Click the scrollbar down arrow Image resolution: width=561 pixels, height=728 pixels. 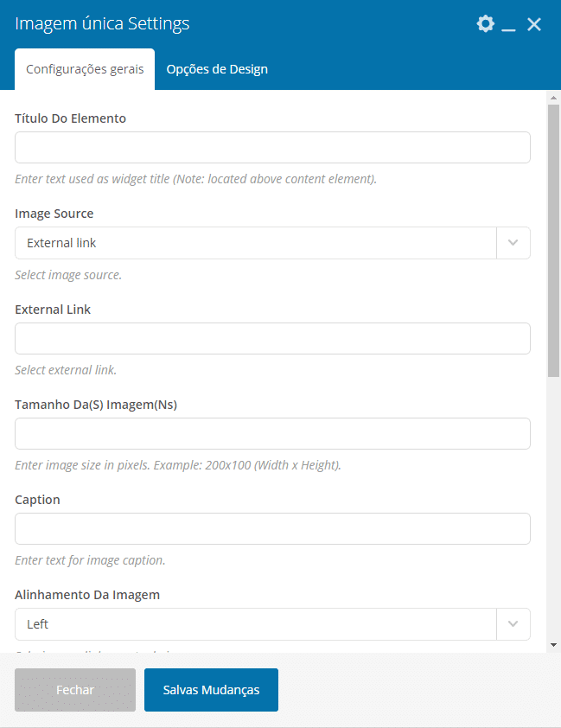[553, 645]
